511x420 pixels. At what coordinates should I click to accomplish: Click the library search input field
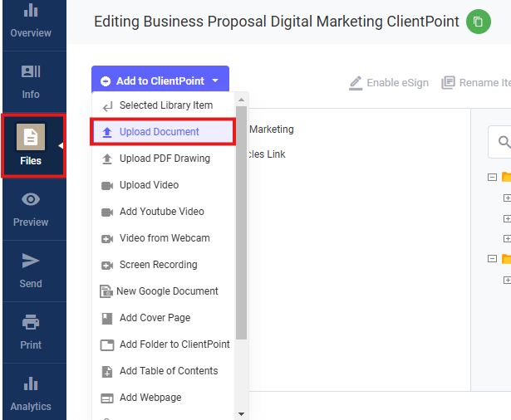coord(499,142)
